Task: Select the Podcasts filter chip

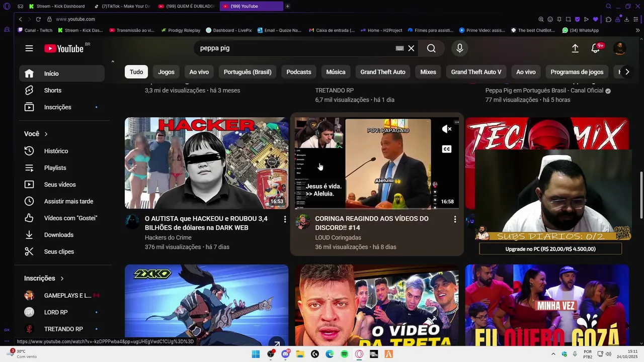Action: pyautogui.click(x=299, y=72)
